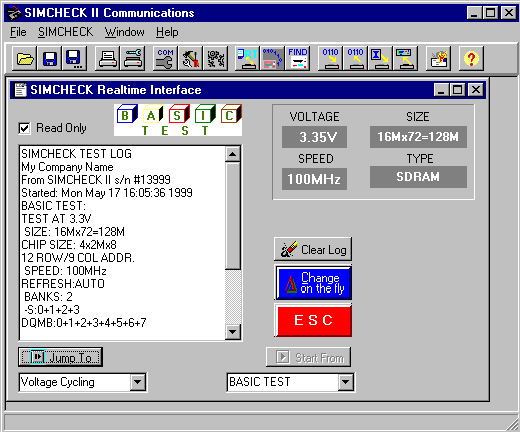Click the red ESC button

(x=313, y=320)
